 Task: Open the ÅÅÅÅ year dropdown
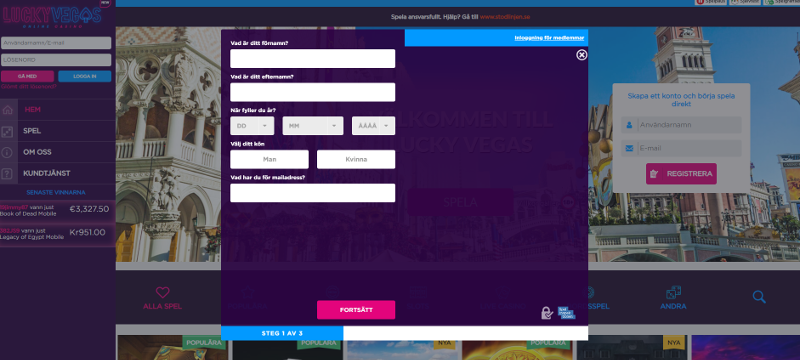[373, 126]
